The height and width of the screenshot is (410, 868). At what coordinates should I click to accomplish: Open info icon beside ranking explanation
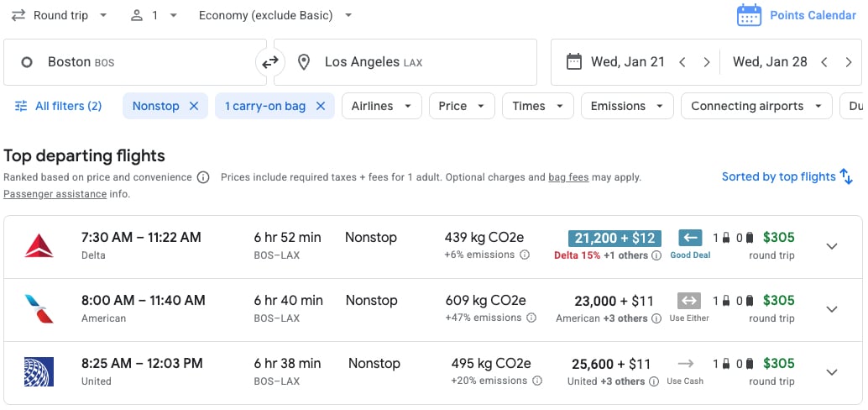[203, 177]
